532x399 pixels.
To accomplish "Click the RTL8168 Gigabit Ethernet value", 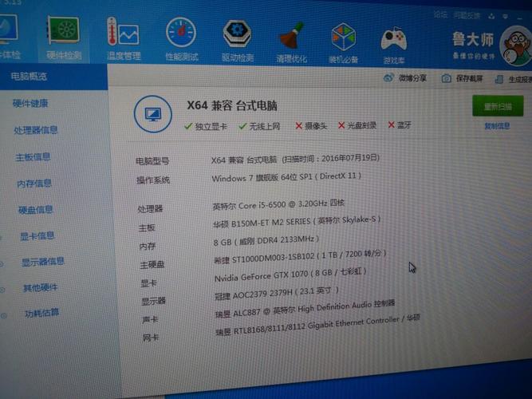I will coord(318,326).
